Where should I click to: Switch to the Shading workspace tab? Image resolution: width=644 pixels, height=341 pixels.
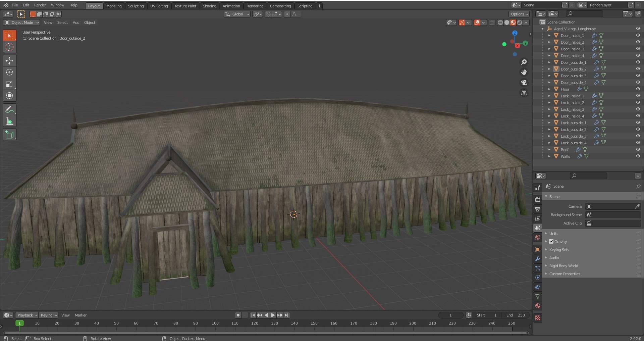pyautogui.click(x=209, y=6)
